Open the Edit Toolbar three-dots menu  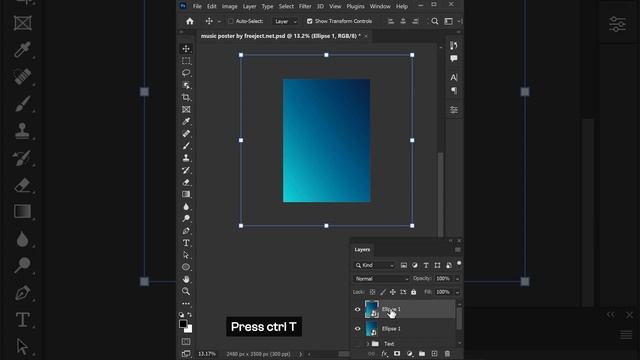click(186, 304)
